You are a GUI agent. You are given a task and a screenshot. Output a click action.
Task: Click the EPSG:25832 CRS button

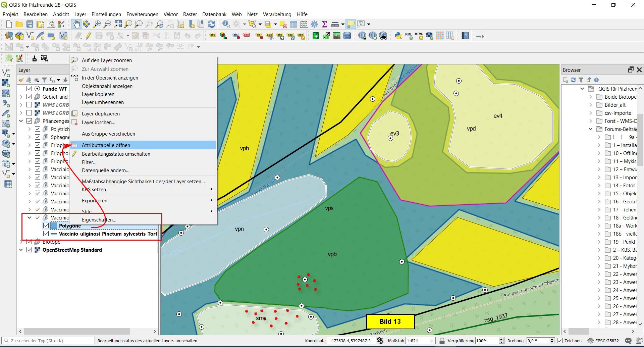coord(603,341)
